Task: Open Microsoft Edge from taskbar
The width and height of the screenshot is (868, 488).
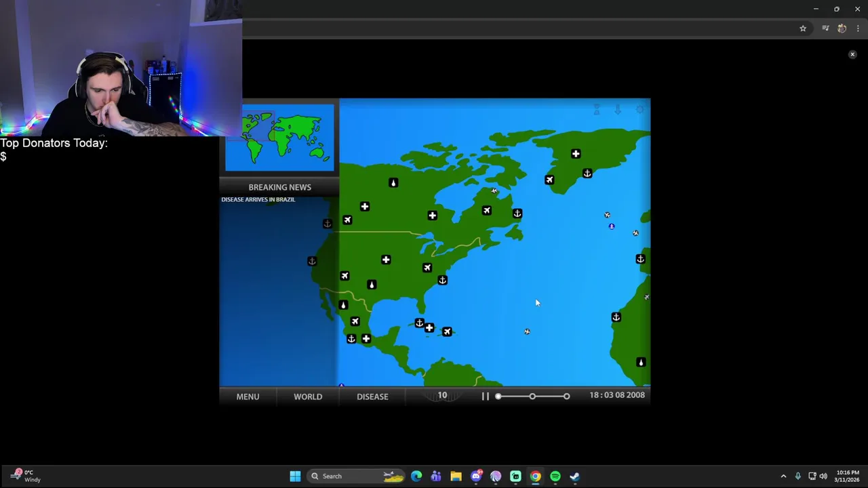Action: coord(416,476)
